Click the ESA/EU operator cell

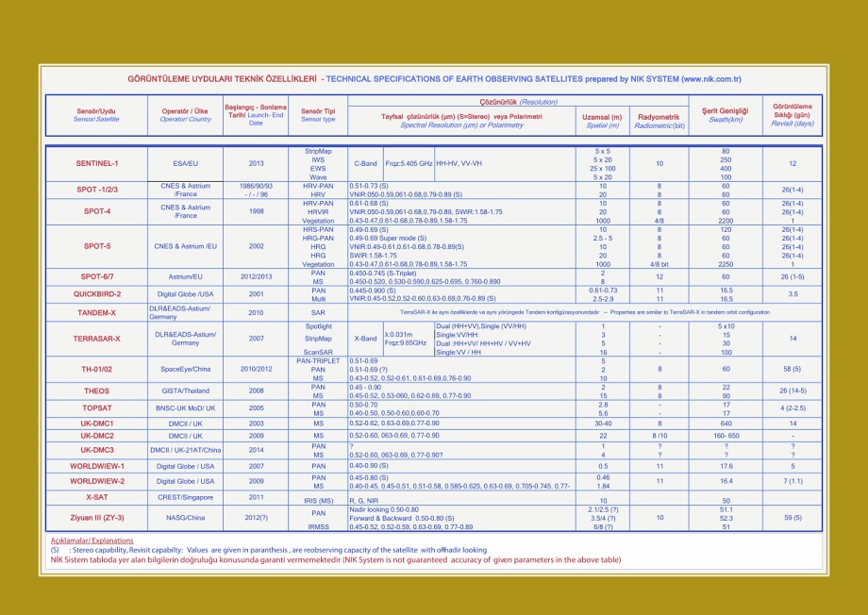point(186,164)
